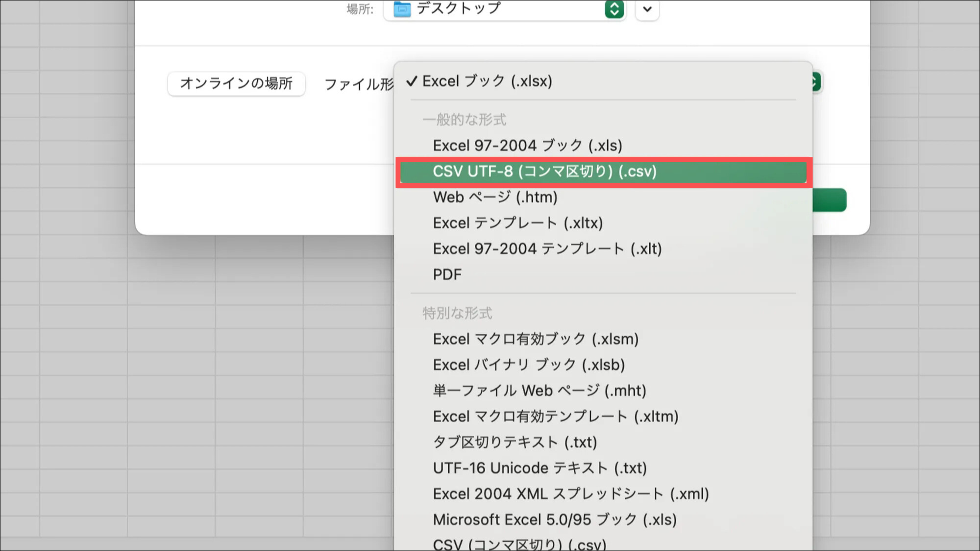Expand the save dialog with the chevron button
Screen dimensions: 980x551
647,9
